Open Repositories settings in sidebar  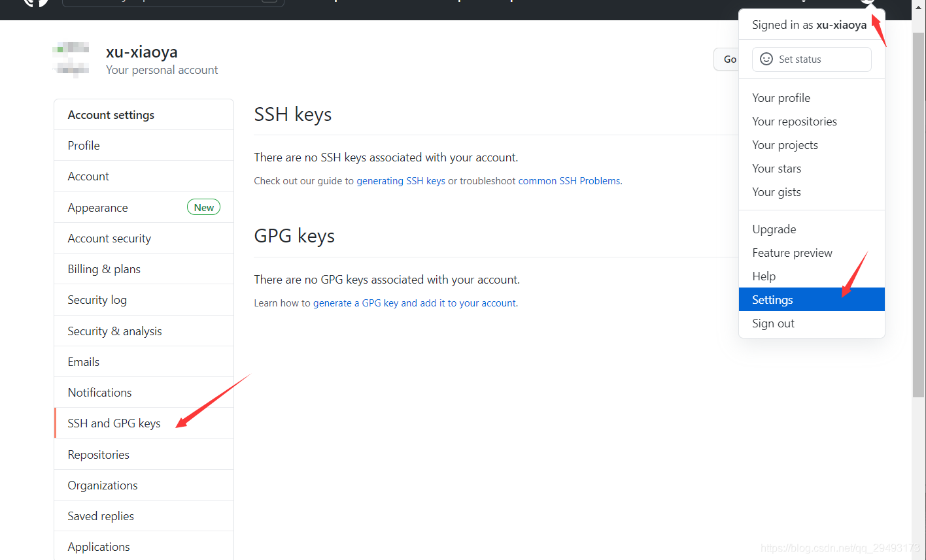pos(144,454)
